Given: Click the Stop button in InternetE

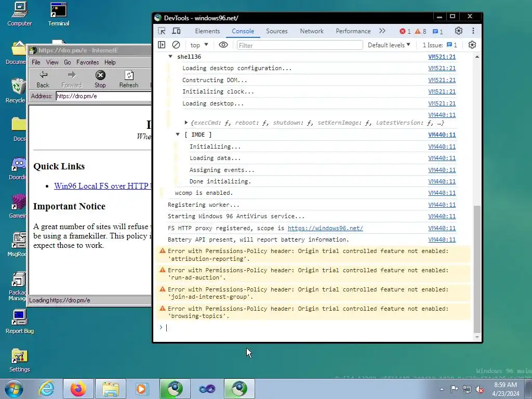Looking at the screenshot, I should pyautogui.click(x=100, y=79).
